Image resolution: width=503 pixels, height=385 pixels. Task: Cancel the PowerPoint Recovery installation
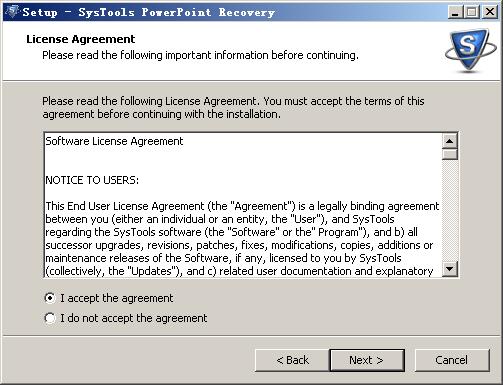click(452, 360)
